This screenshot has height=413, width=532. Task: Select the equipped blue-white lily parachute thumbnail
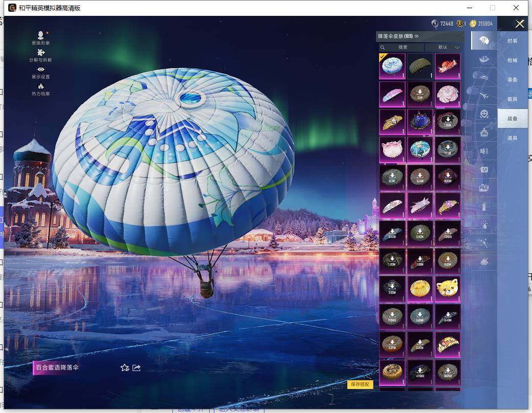[392, 66]
